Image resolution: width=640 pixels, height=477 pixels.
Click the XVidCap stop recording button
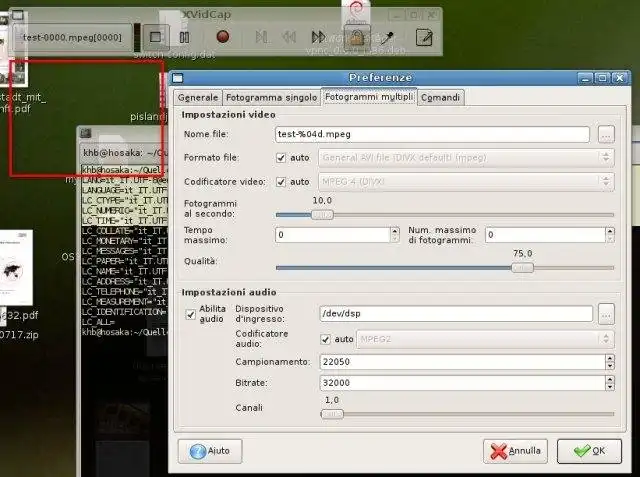click(x=156, y=37)
